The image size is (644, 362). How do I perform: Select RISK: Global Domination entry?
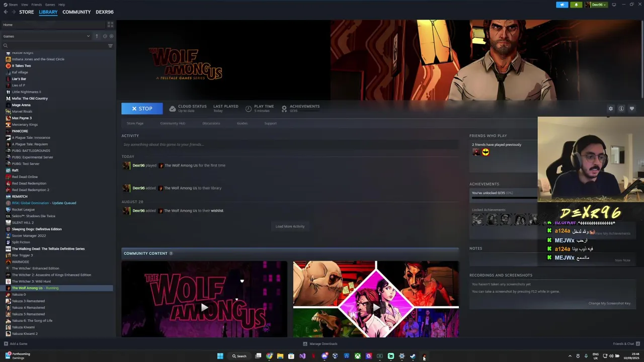coord(44,203)
